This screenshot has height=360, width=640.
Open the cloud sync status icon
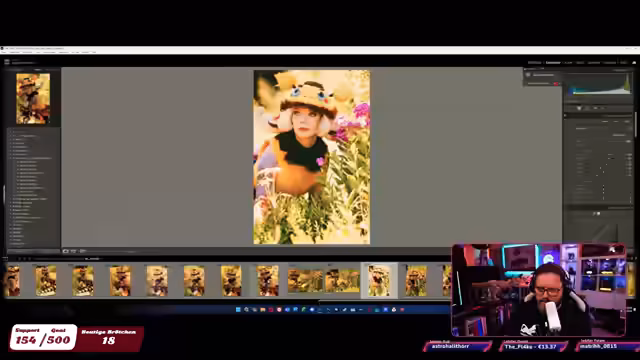tap(634, 62)
